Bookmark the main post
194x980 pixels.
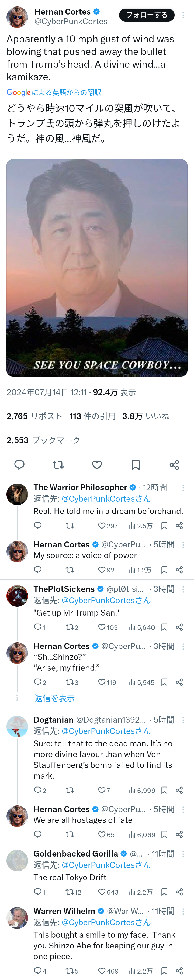136,464
